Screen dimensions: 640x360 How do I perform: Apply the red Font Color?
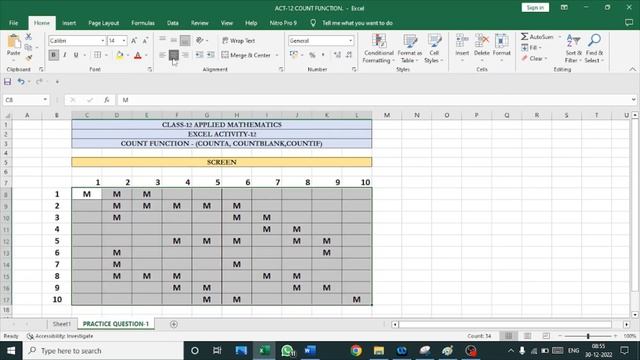[x=138, y=55]
